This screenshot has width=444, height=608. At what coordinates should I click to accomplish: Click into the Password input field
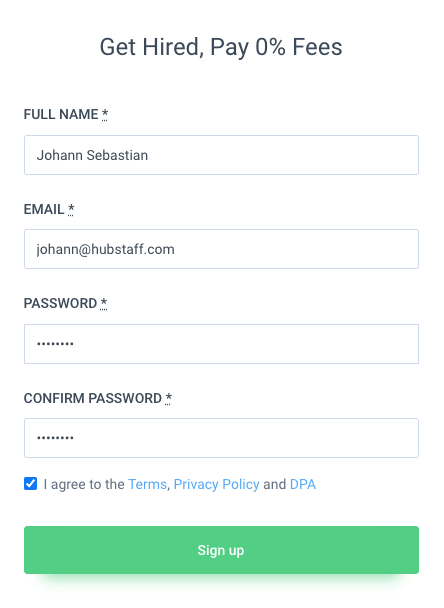(x=221, y=344)
